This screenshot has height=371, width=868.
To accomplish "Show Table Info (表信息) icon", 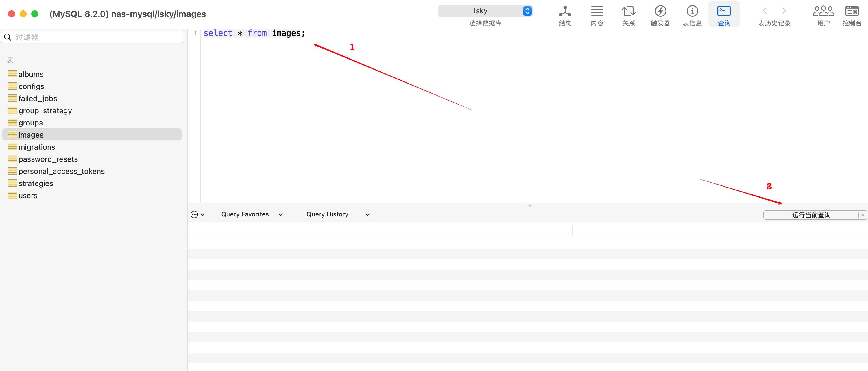I will pyautogui.click(x=692, y=12).
